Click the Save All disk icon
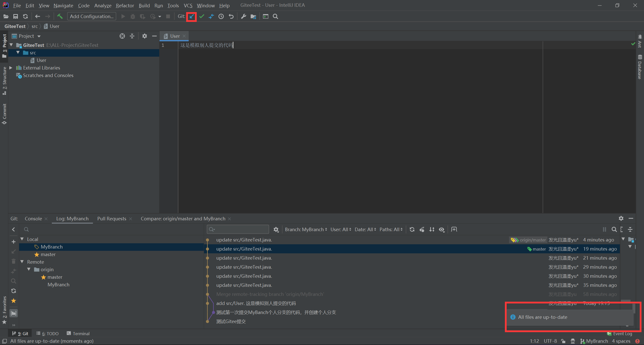 point(16,17)
